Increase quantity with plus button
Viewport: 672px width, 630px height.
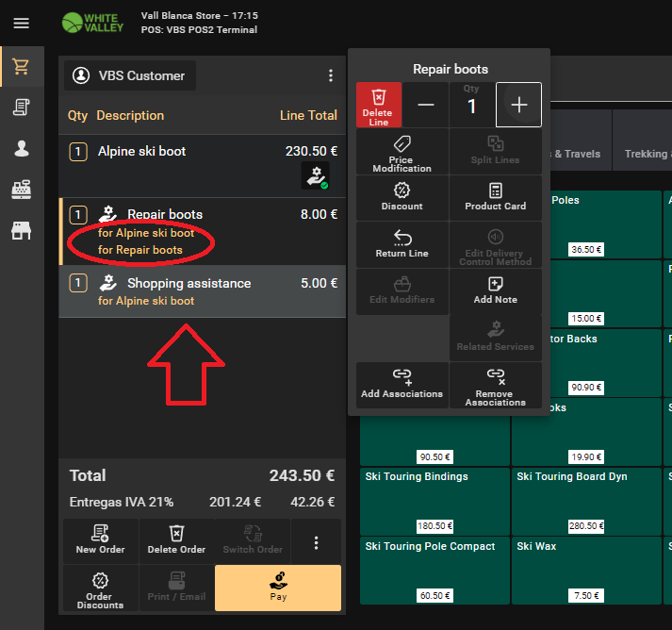(x=519, y=105)
